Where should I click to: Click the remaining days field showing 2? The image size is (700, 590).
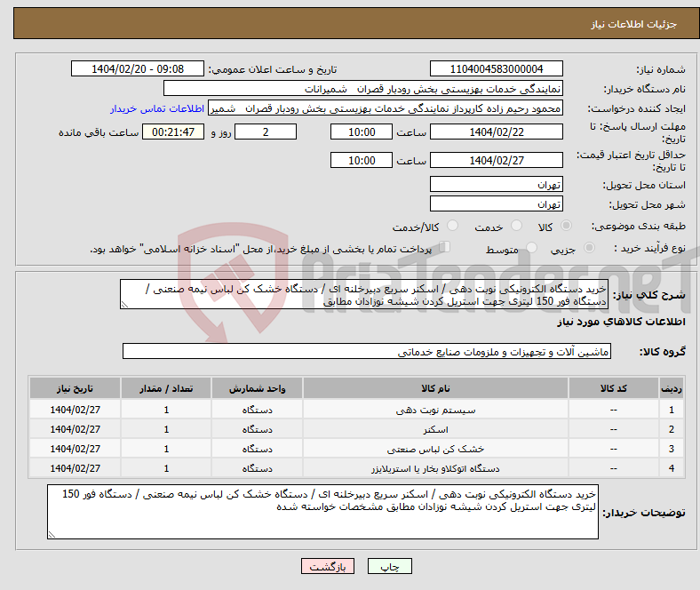[266, 132]
